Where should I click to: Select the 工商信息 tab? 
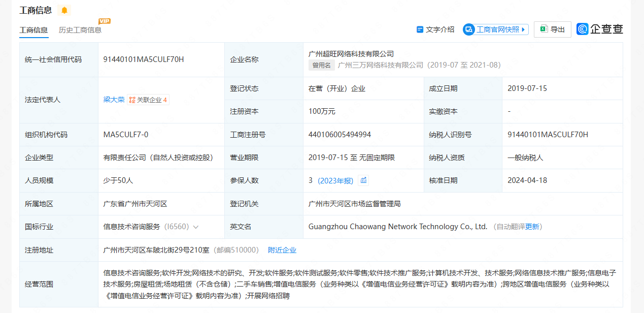click(33, 30)
